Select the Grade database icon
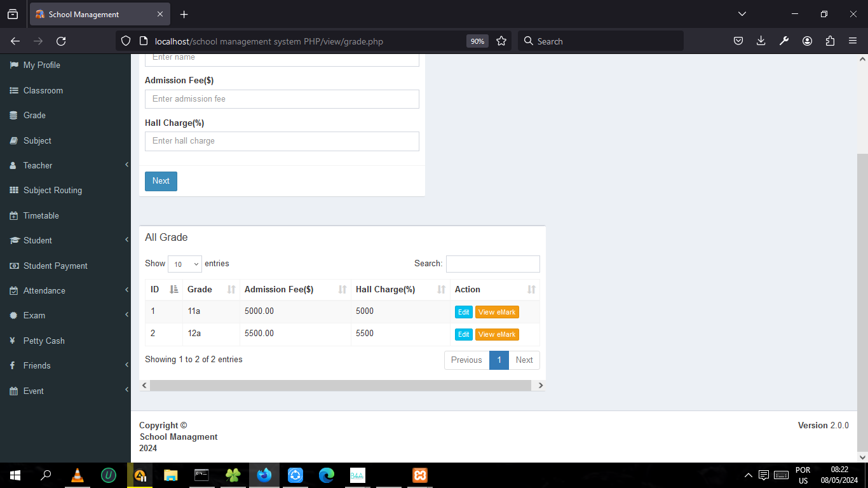 point(14,116)
